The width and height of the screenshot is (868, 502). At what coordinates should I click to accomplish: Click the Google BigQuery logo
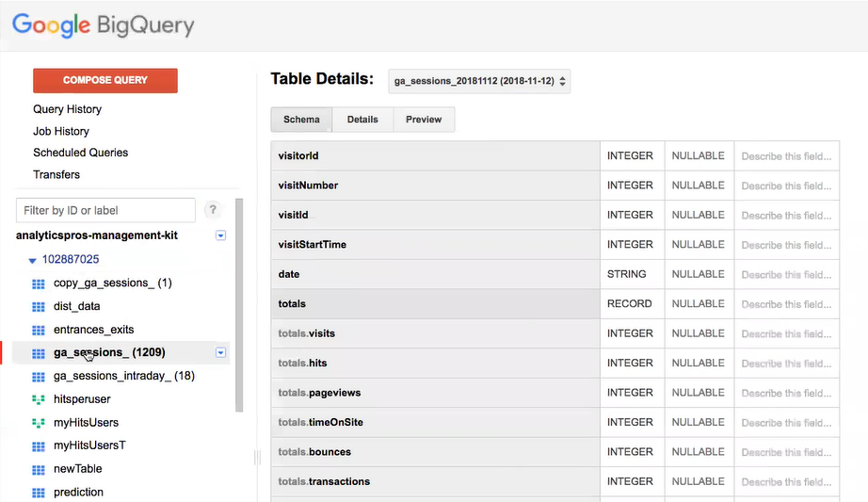tap(104, 24)
